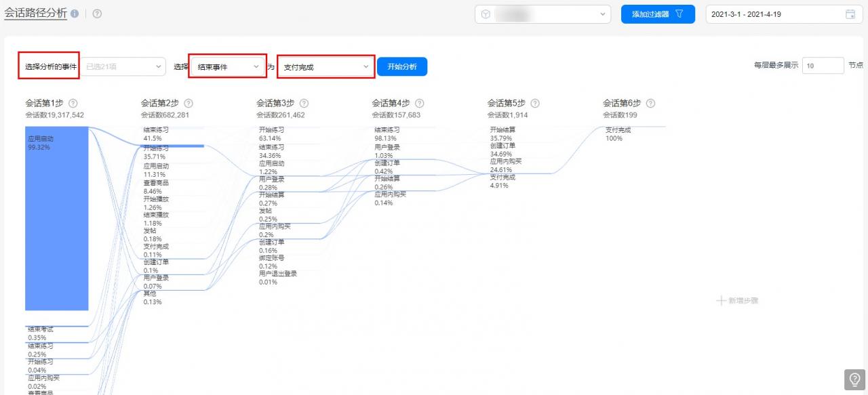
Task: Expand the 结束事件 dropdown
Action: (227, 66)
